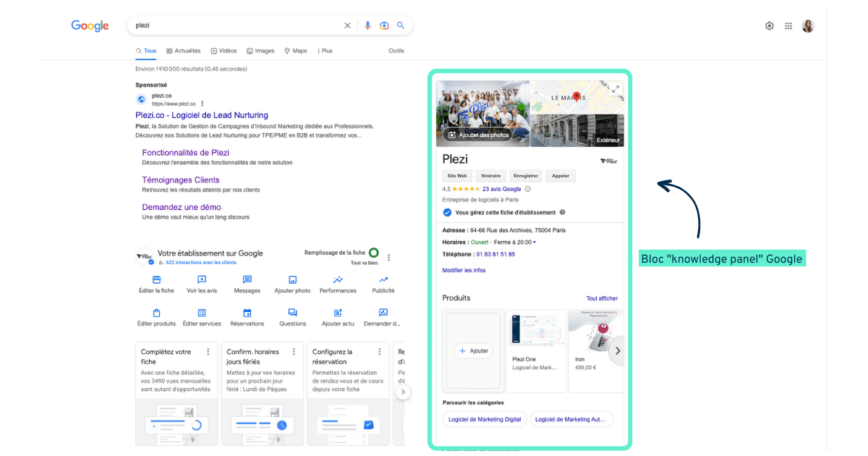Screen dimensions: 868x456
Task: Switch to Actualités tab
Action: pos(184,51)
